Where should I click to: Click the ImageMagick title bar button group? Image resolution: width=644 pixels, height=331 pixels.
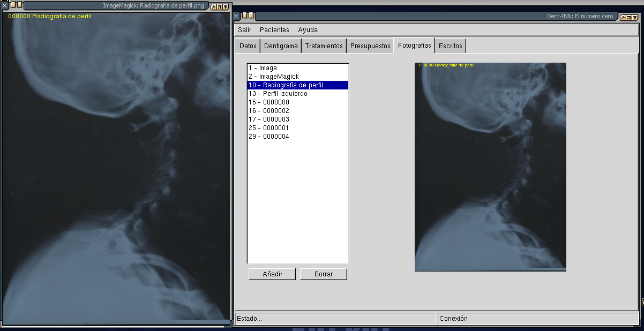pyautogui.click(x=220, y=7)
